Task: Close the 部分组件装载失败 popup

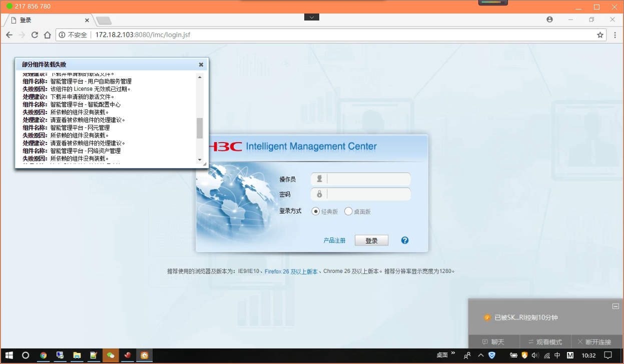Action: [x=201, y=64]
